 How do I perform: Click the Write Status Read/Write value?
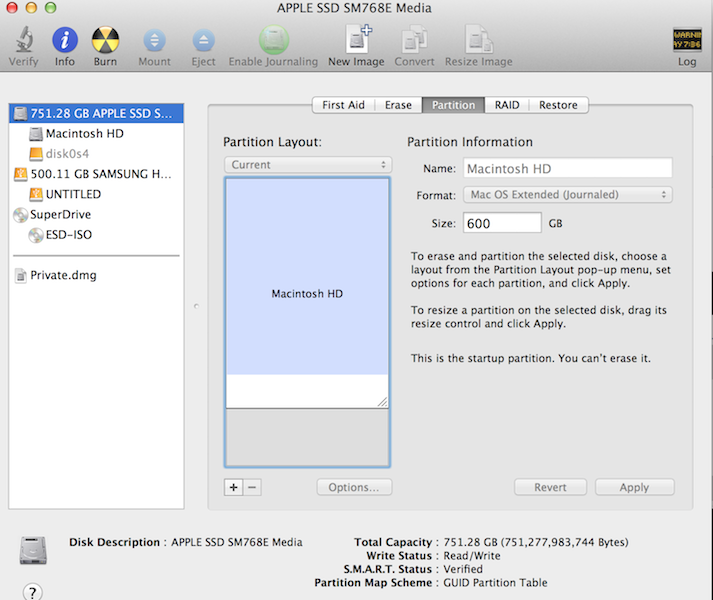click(x=472, y=556)
